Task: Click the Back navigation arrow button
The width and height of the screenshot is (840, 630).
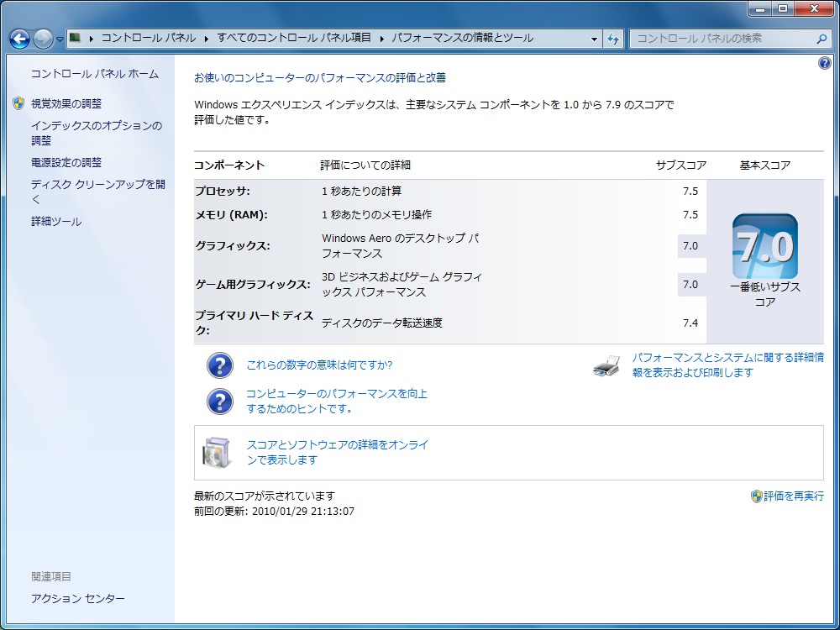Action: [20, 39]
